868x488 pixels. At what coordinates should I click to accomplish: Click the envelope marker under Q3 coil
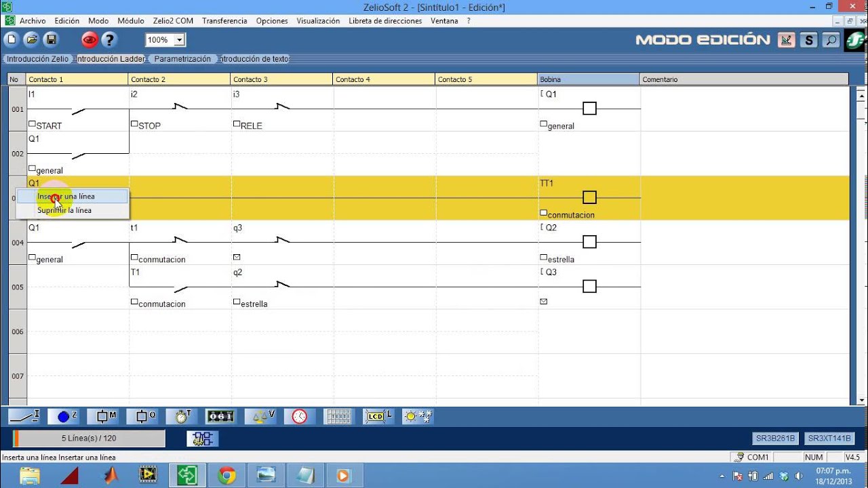click(x=543, y=301)
